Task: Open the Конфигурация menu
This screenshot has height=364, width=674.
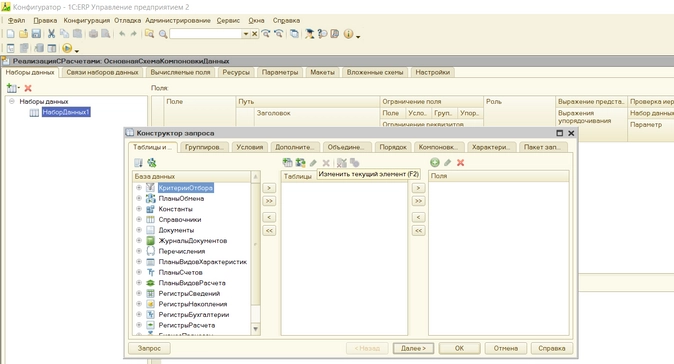Action: [87, 20]
